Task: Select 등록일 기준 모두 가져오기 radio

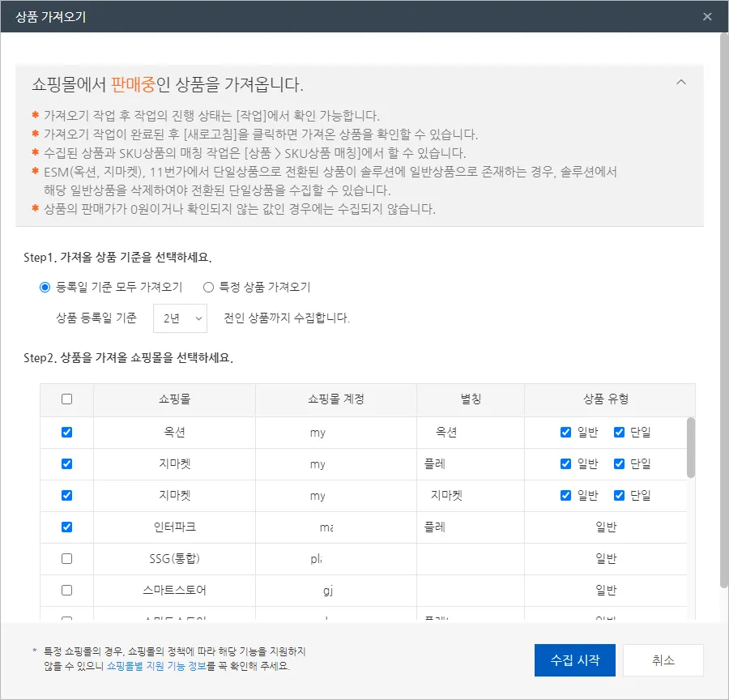Action: point(45,288)
